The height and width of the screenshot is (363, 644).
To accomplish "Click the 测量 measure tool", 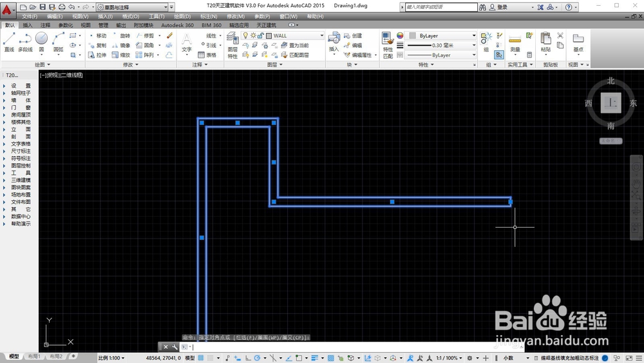I will click(515, 43).
